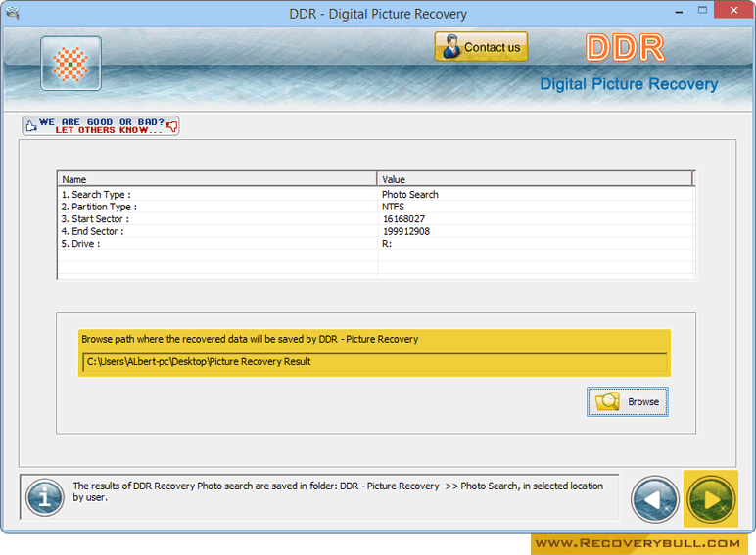Select the '1. Search Type :' row
The image size is (756, 555).
[x=376, y=194]
